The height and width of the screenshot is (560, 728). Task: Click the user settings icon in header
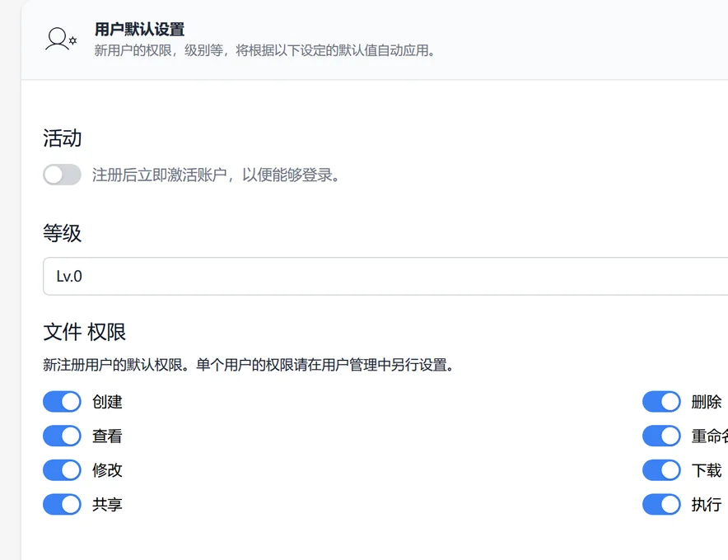[x=61, y=39]
